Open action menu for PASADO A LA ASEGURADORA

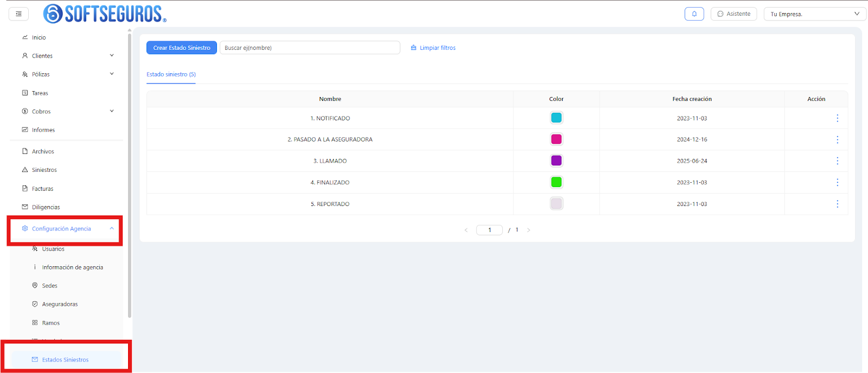[837, 139]
